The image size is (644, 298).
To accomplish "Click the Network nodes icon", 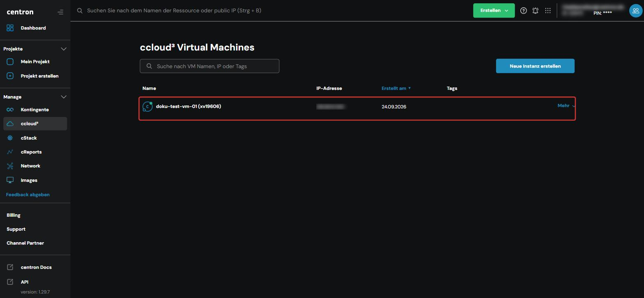I will (x=10, y=166).
